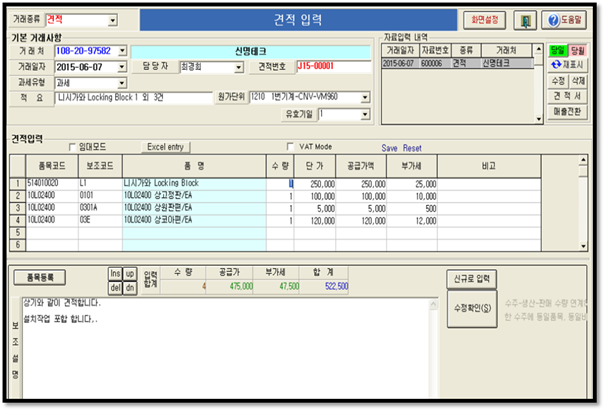Enable the 임대모드 checkbox
Image resolution: width=605 pixels, height=411 pixels.
tap(70, 146)
